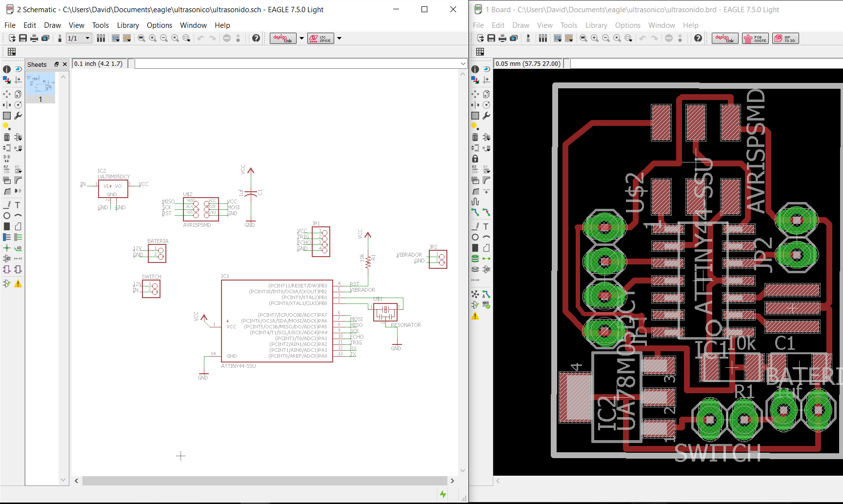Focus the schematic command line input
This screenshot has height=504, width=843.
coord(297,64)
